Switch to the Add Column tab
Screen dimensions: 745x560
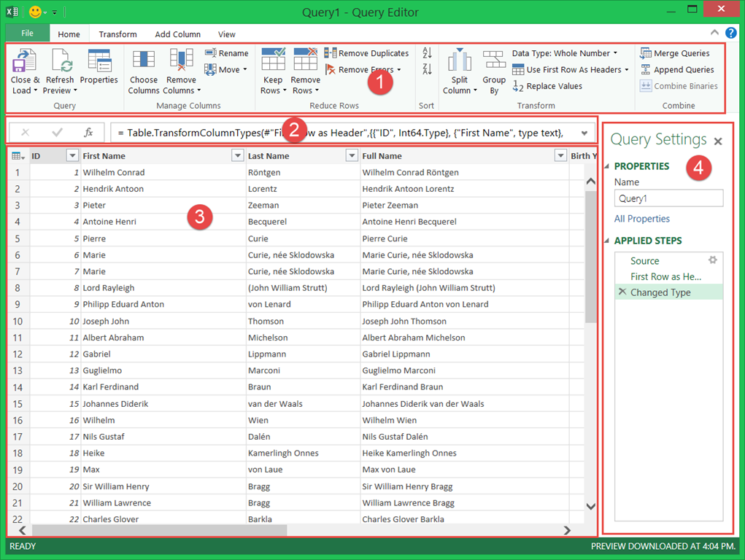point(177,34)
